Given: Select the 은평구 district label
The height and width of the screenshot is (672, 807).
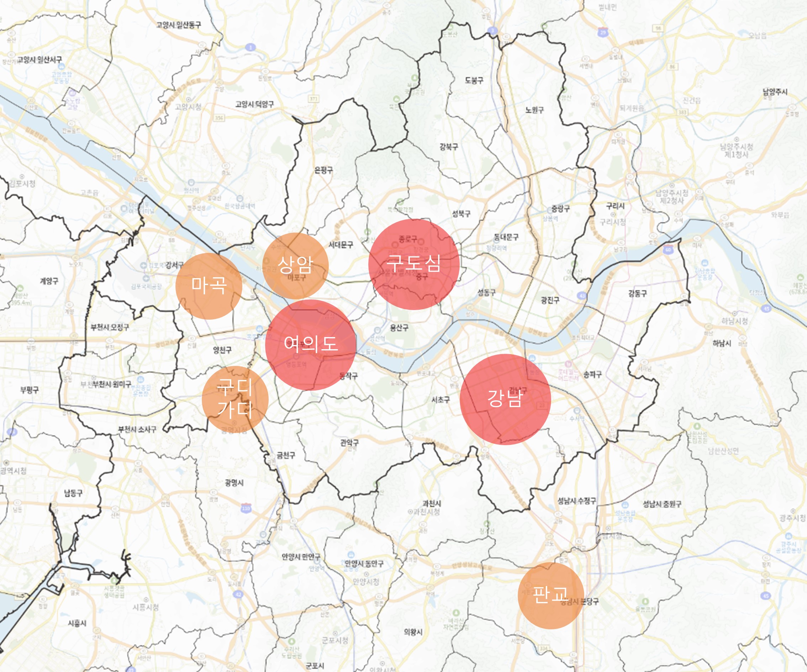Looking at the screenshot, I should tap(323, 170).
